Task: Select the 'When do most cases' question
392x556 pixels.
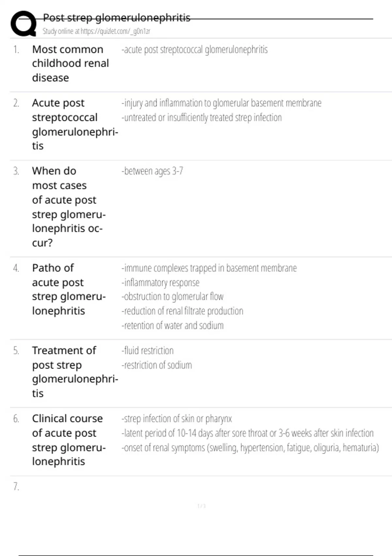Action: pos(69,207)
